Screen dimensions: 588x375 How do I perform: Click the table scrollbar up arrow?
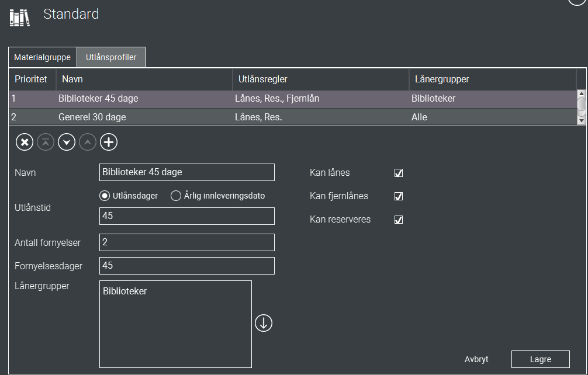(x=581, y=93)
